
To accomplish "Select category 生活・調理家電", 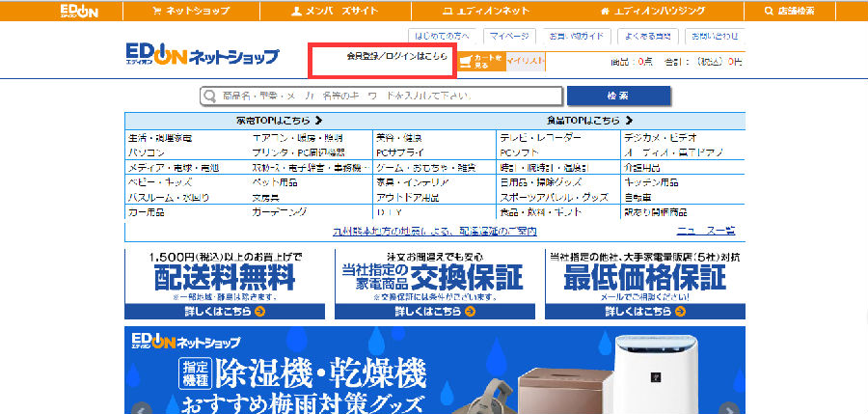I will 160,137.
